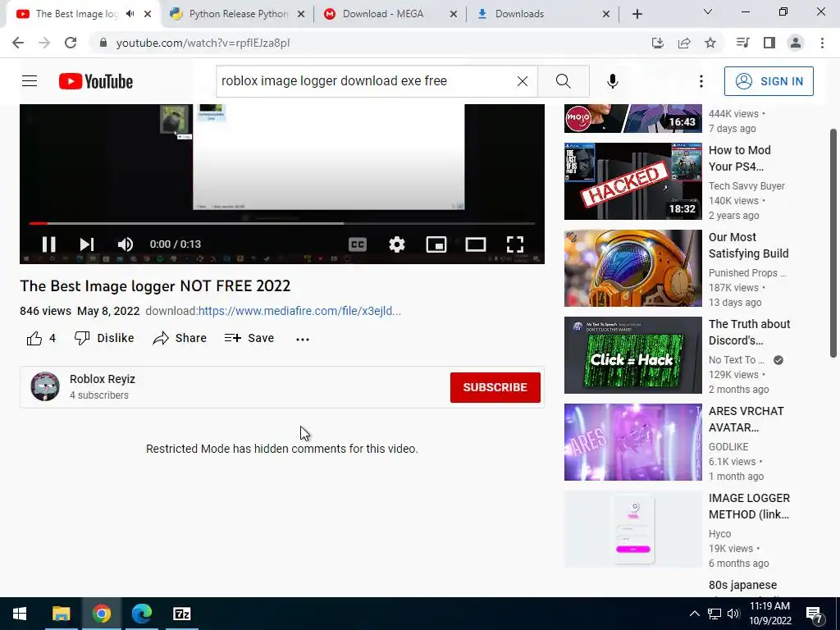Clear the search box with the X
This screenshot has height=630, width=840.
[523, 81]
